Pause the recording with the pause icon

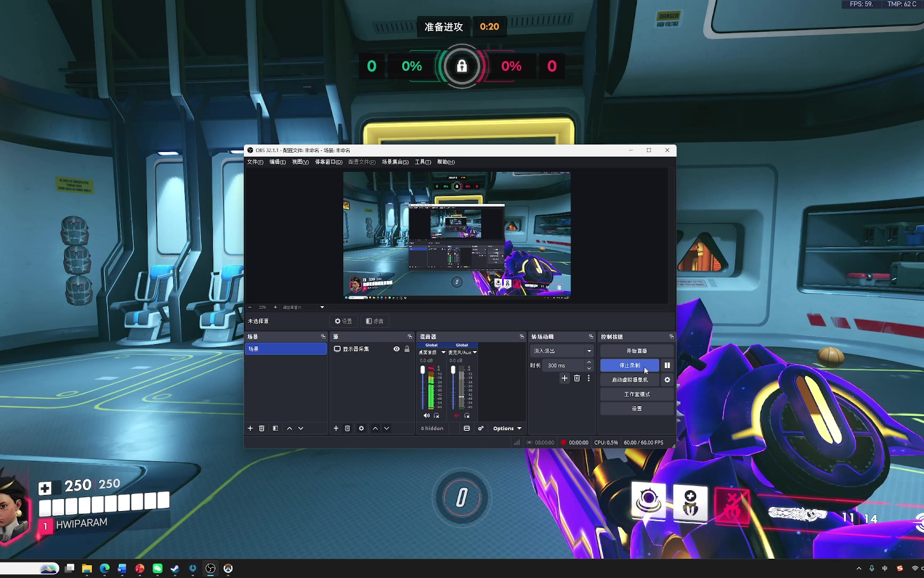click(667, 366)
